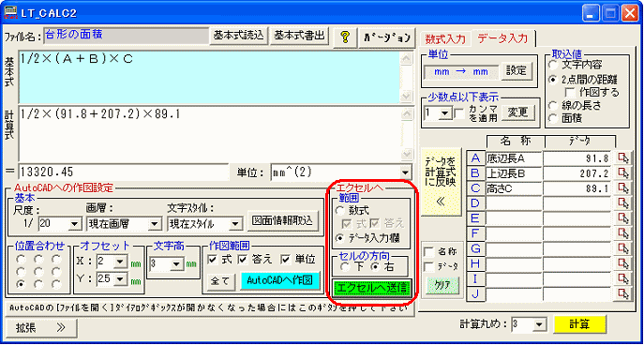Pick from drawing icon for row C
The image size is (644, 345).
coord(624,189)
